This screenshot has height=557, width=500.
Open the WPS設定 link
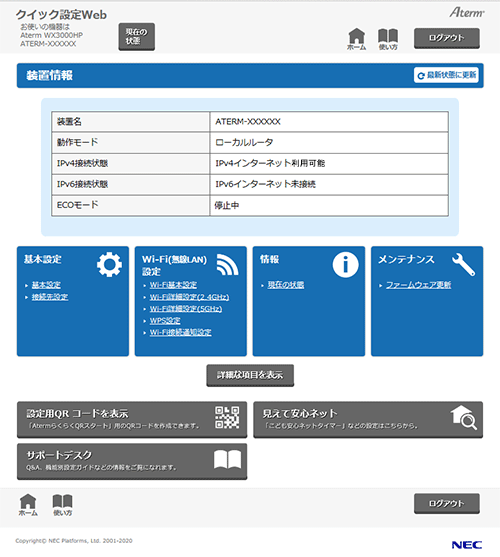[165, 320]
